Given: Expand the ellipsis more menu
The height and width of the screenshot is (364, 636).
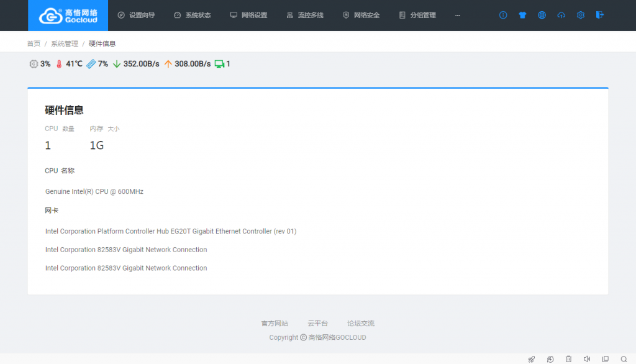Looking at the screenshot, I should tap(458, 15).
